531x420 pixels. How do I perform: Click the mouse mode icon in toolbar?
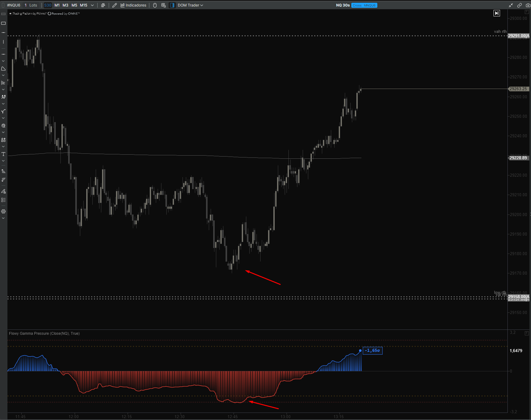click(x=155, y=5)
